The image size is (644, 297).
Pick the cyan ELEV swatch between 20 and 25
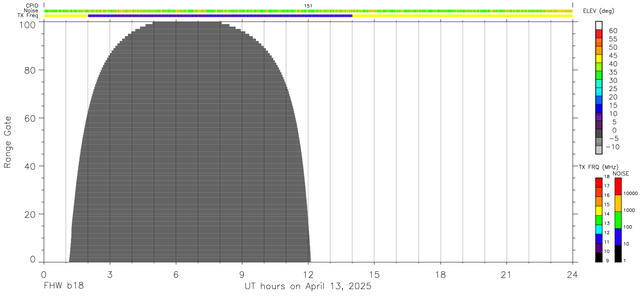pyautogui.click(x=599, y=92)
